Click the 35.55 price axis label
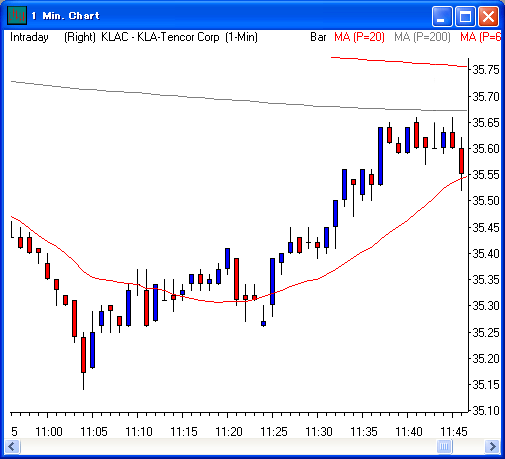The height and width of the screenshot is (459, 505). 486,175
